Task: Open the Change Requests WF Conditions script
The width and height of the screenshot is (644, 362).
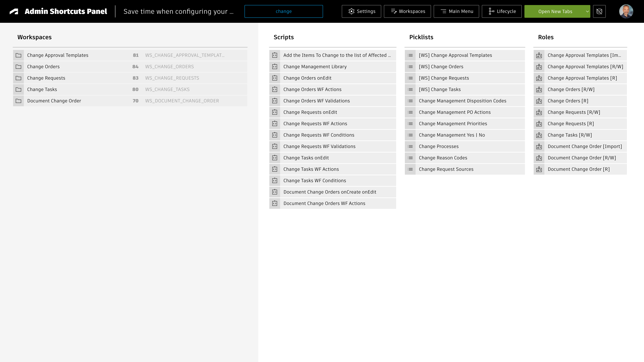Action: (319, 135)
